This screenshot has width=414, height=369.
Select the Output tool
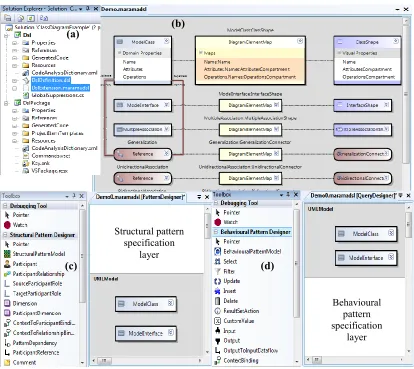(x=227, y=341)
